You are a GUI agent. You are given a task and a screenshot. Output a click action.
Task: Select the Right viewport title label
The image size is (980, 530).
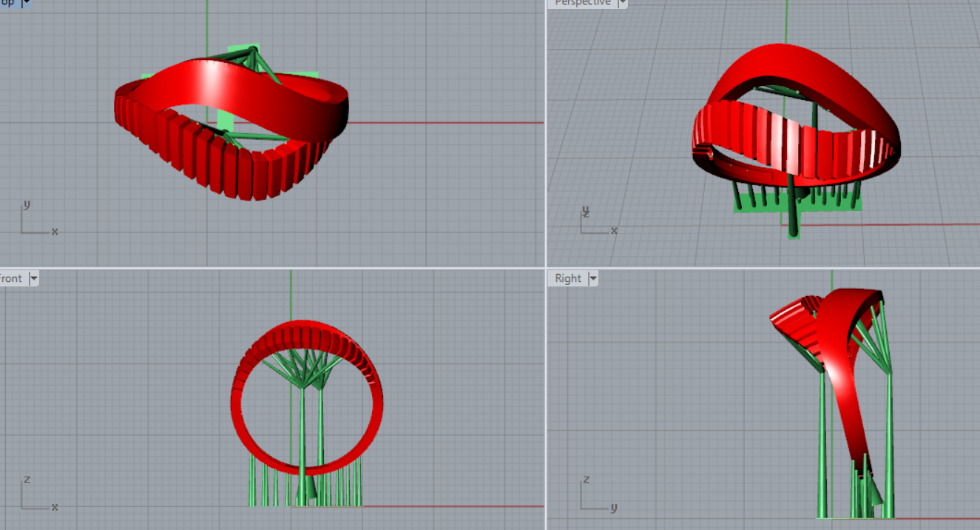click(x=568, y=278)
